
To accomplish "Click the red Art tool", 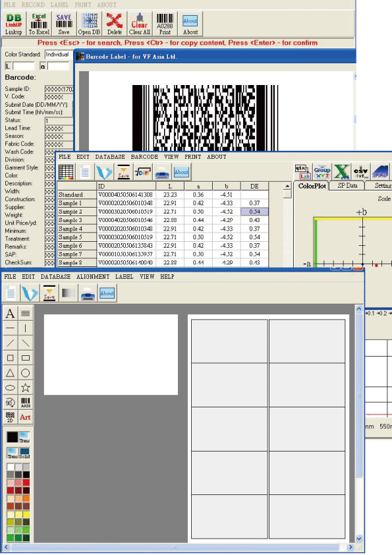I will tap(26, 417).
